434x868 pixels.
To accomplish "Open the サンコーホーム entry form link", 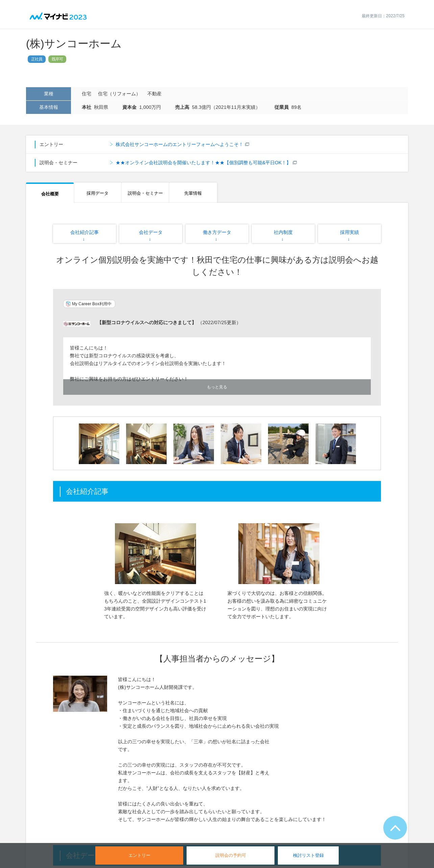I will (179, 144).
